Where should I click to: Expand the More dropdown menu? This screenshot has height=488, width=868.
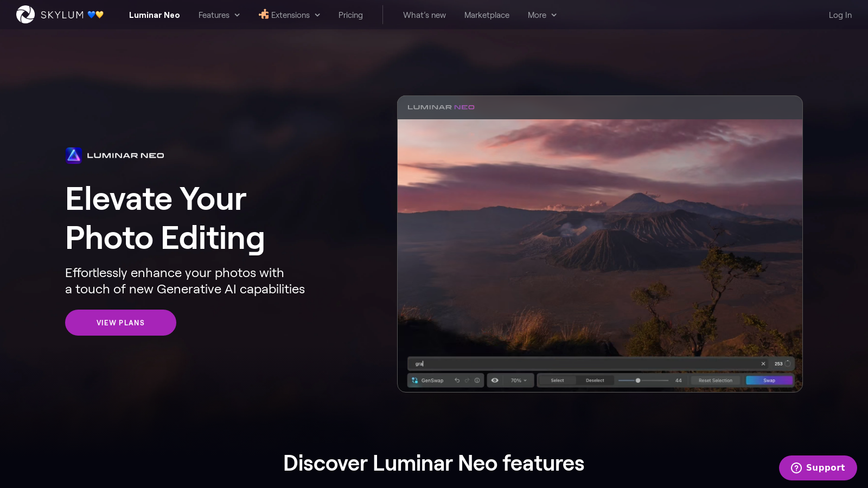pos(542,15)
